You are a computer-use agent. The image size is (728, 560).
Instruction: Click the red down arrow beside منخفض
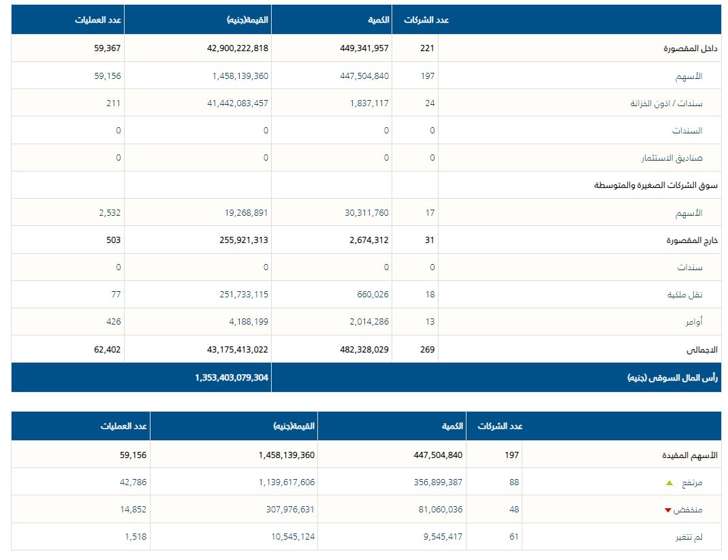point(668,510)
